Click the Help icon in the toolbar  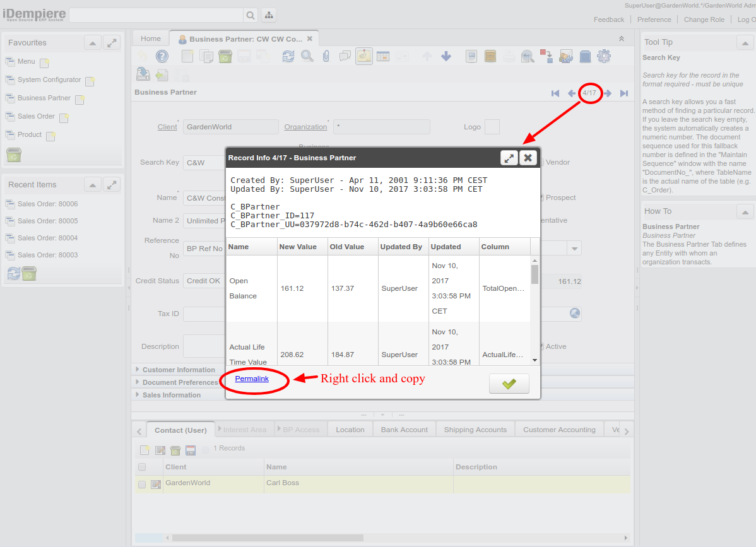point(162,56)
